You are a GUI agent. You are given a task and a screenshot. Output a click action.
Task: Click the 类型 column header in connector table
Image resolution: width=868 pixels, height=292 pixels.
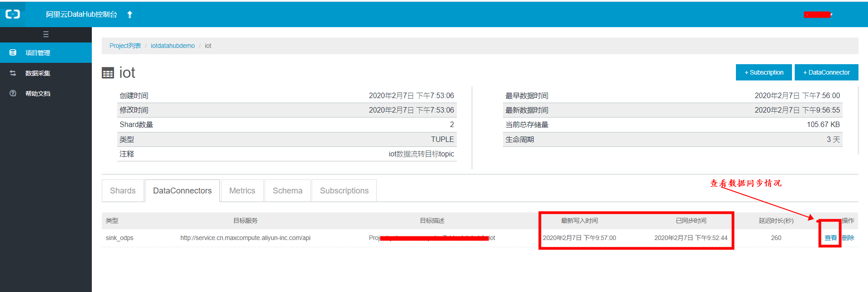pos(112,221)
